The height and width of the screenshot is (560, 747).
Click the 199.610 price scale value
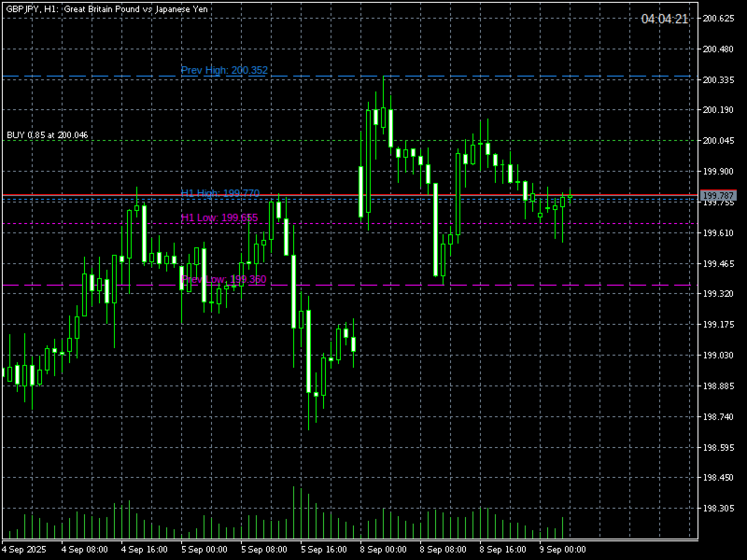tap(718, 232)
